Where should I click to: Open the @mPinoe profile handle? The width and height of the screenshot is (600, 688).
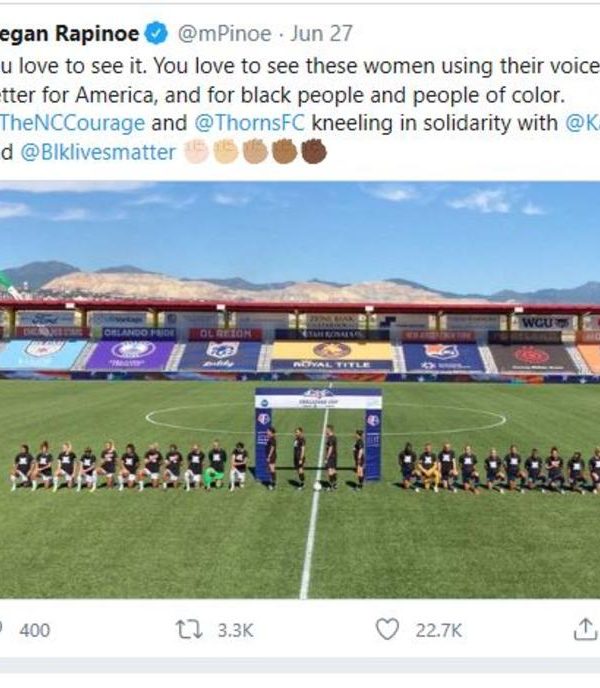pos(224,33)
